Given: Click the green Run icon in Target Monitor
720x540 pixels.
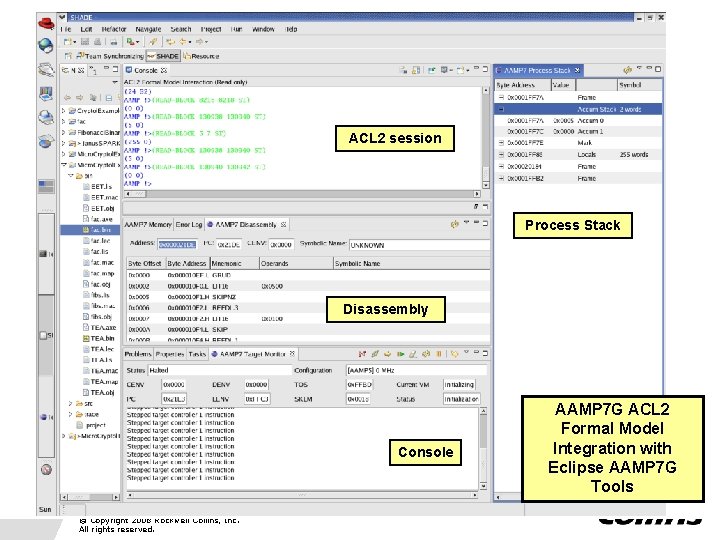Looking at the screenshot, I should (401, 354).
